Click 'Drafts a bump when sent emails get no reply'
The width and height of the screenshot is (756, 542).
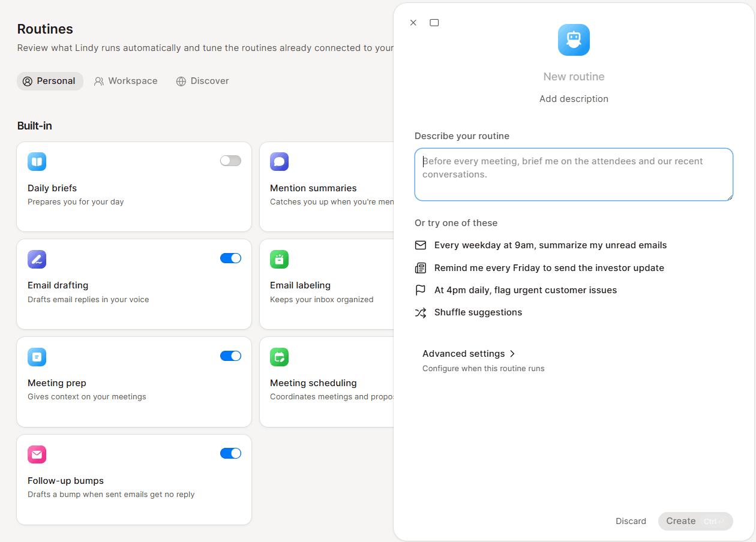tap(111, 495)
